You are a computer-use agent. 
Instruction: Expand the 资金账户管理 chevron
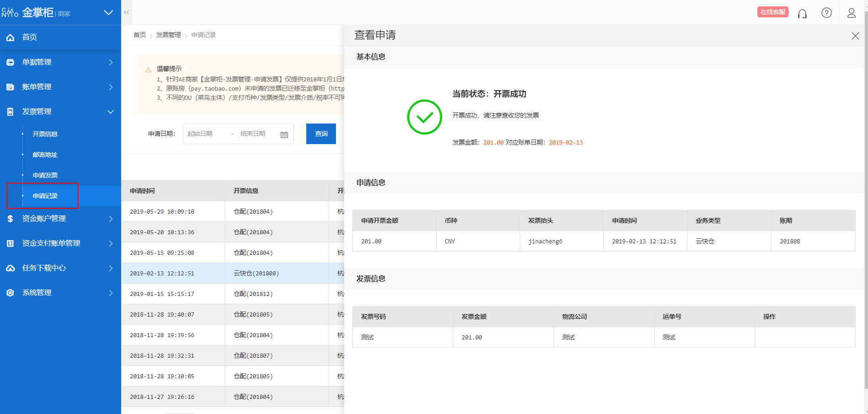pyautogui.click(x=111, y=219)
